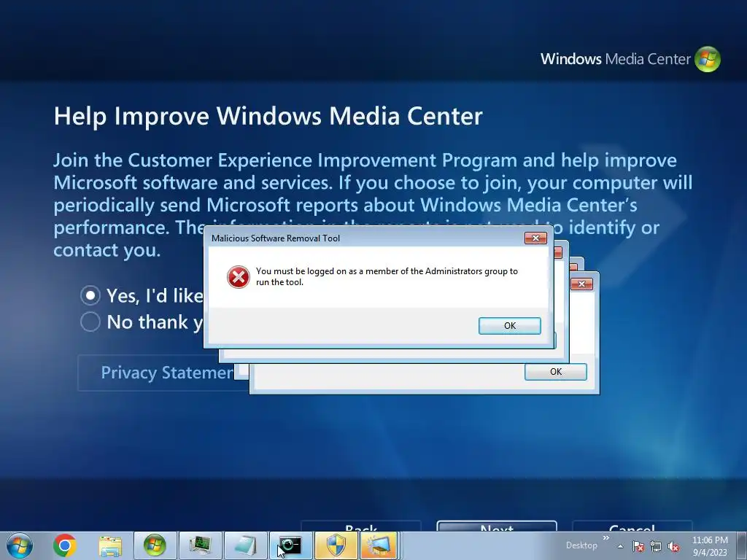The width and height of the screenshot is (747, 560).
Task: Open the Privacy Statement in Media Center
Action: coord(163,373)
